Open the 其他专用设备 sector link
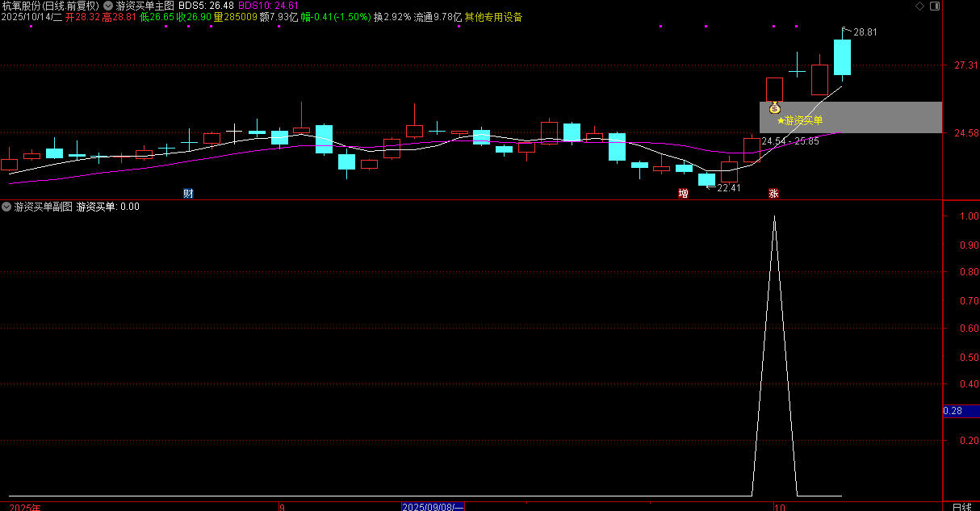 (x=493, y=17)
